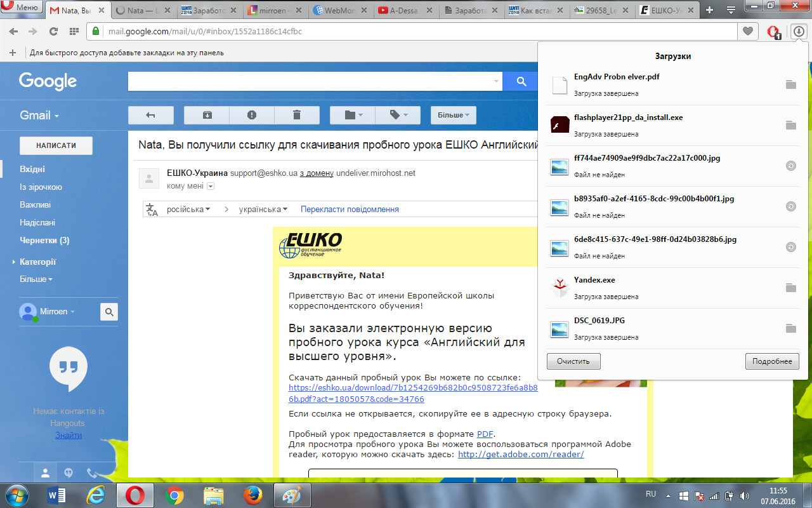Click the heart bookmark icon in address bar
The width and height of the screenshot is (812, 508).
click(748, 31)
